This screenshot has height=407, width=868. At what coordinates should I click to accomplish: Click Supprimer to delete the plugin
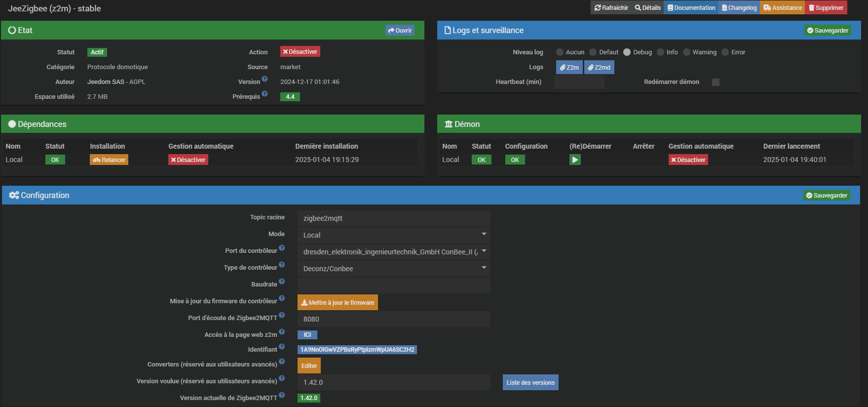826,7
